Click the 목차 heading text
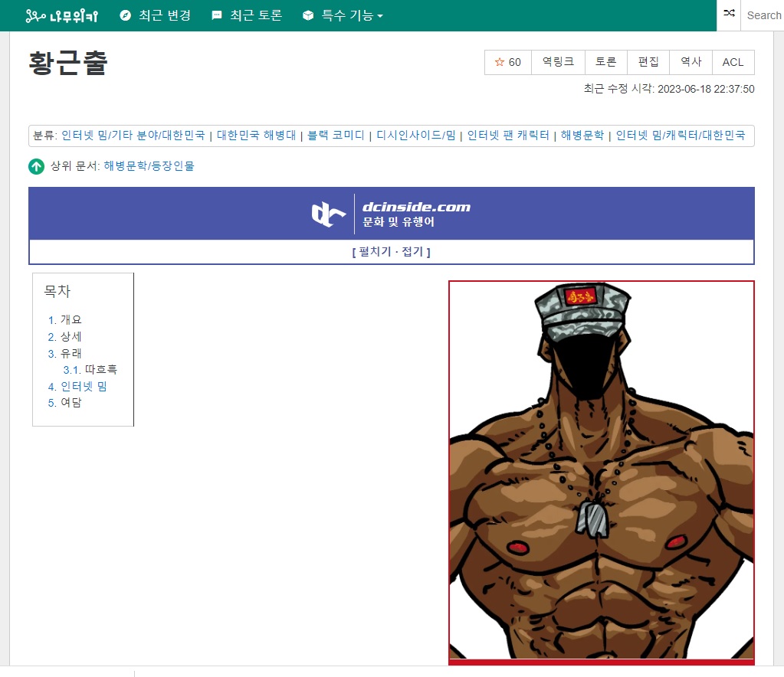 [57, 291]
